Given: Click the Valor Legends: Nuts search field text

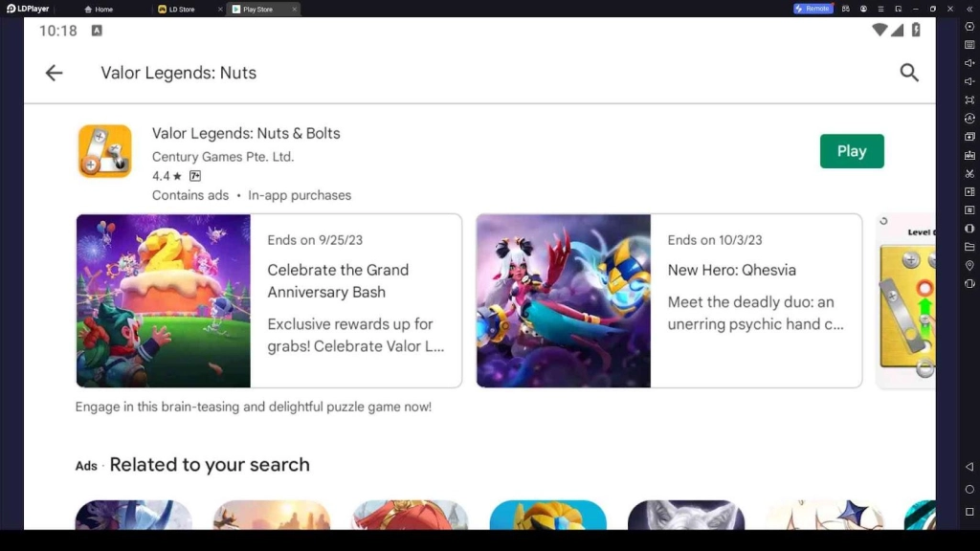Looking at the screenshot, I should click(x=179, y=73).
